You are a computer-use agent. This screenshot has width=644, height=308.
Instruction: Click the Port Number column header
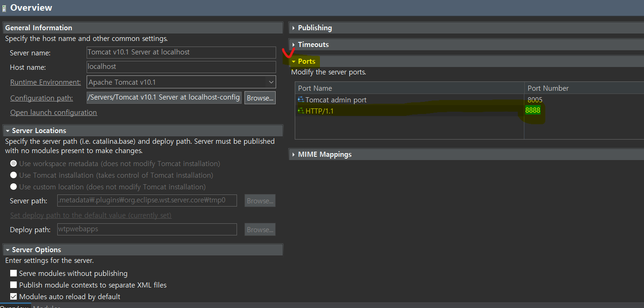click(x=584, y=88)
